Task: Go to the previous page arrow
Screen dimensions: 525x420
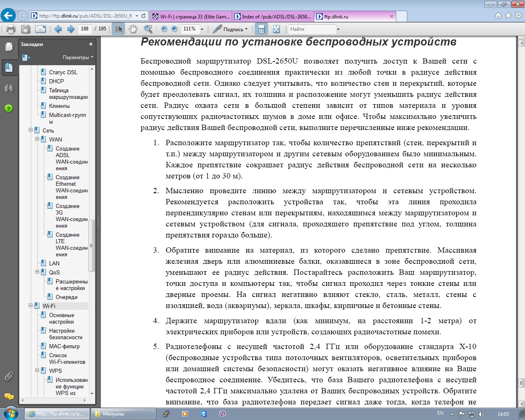Action: pos(58,29)
